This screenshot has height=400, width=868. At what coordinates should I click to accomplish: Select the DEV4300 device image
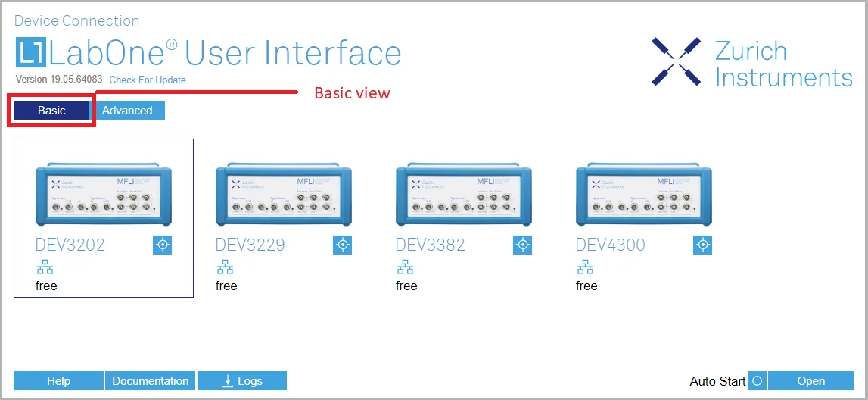pos(644,194)
